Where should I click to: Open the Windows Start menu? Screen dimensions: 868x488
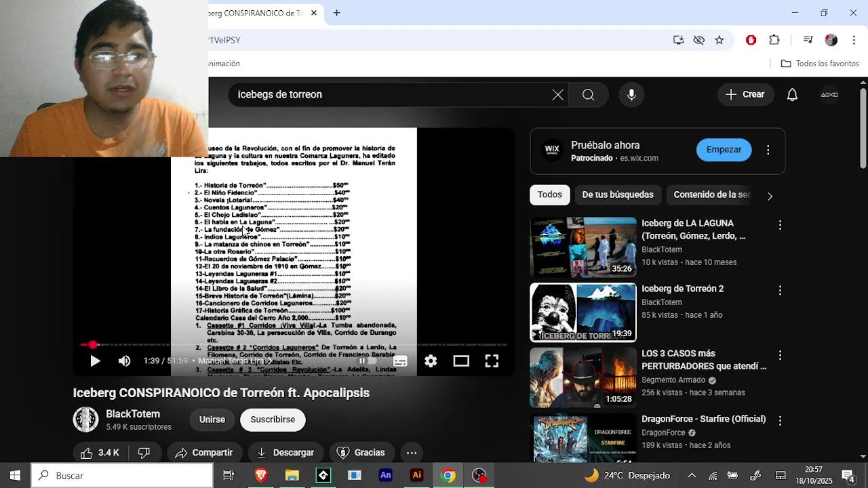coord(15,476)
